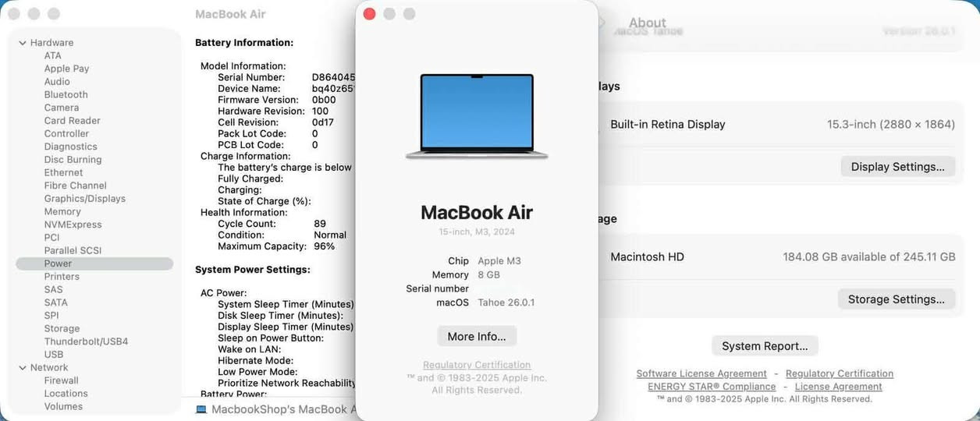The height and width of the screenshot is (421, 980).
Task: Select Bluetooth in the sidebar
Action: point(66,94)
